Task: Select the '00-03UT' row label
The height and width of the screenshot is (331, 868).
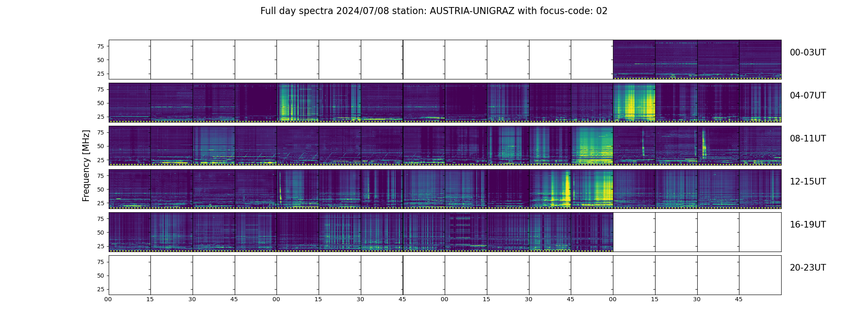Action: pyautogui.click(x=808, y=53)
